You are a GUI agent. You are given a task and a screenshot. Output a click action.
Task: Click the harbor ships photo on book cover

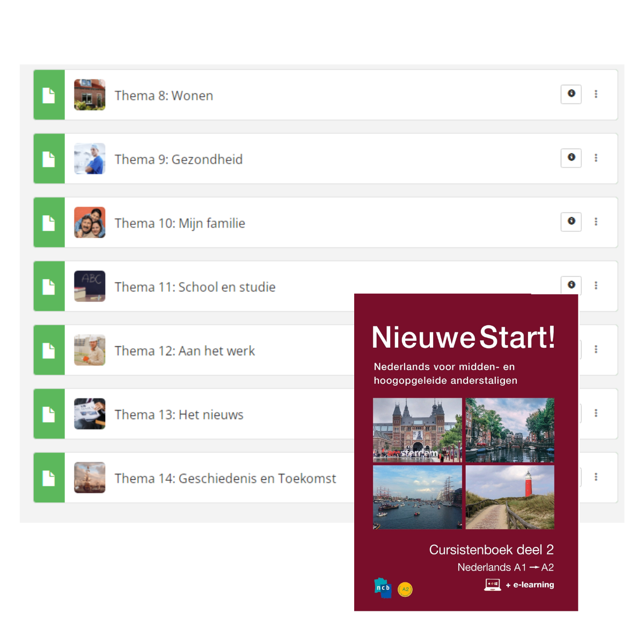(418, 497)
